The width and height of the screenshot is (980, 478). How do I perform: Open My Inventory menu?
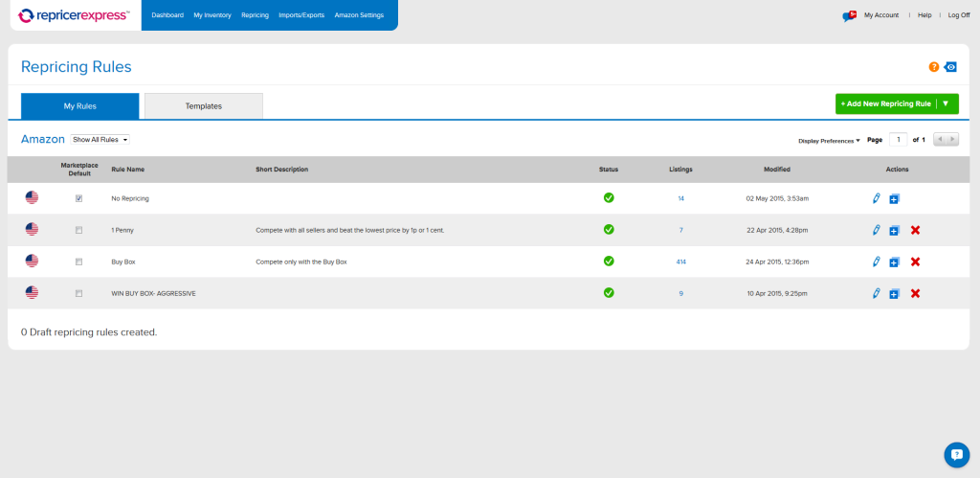pos(212,15)
